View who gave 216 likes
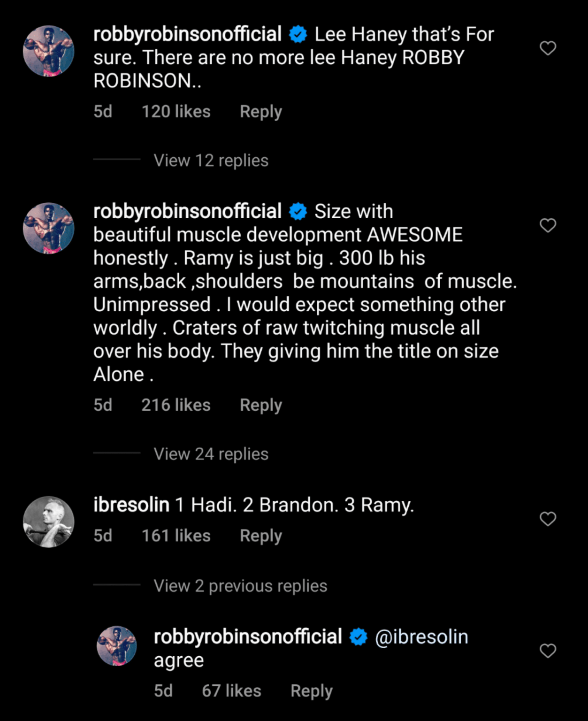 [x=176, y=405]
